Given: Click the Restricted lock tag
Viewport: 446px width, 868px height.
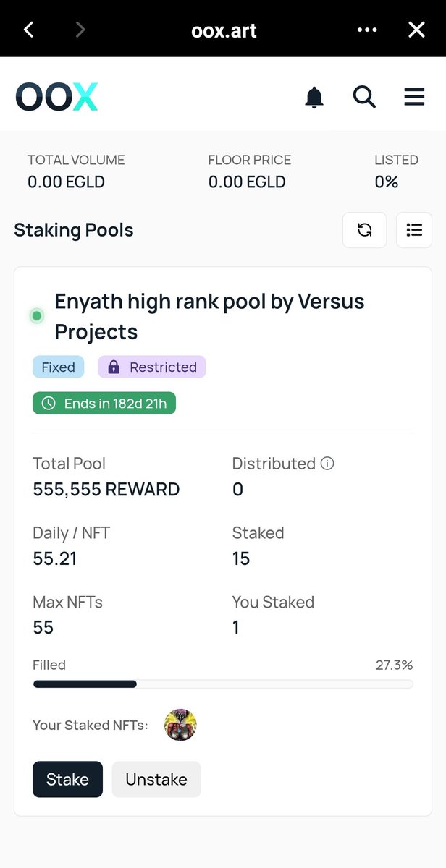Looking at the screenshot, I should coord(152,367).
